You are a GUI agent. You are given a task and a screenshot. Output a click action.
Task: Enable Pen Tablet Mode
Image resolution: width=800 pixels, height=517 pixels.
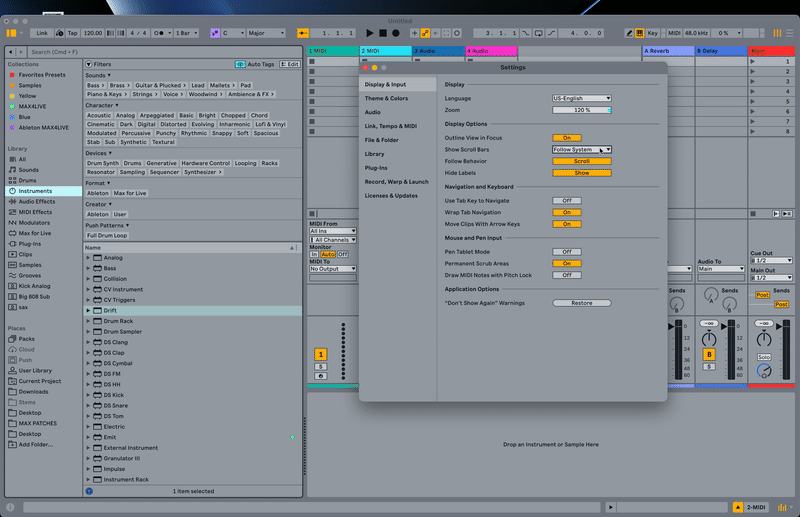pyautogui.click(x=566, y=252)
